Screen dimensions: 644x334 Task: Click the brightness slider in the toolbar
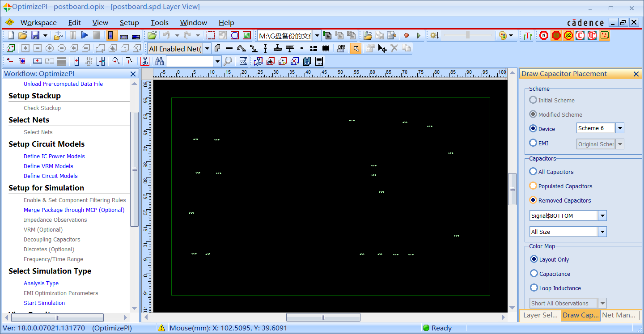click(x=467, y=35)
